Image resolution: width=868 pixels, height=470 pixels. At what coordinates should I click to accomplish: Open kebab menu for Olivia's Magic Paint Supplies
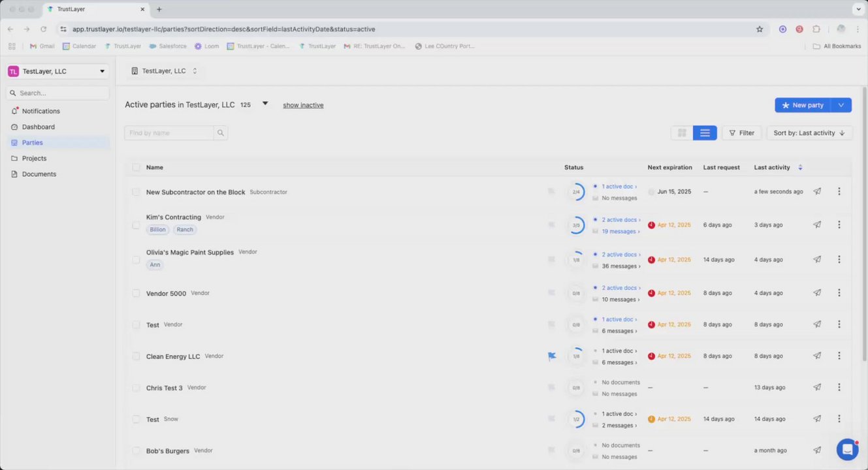click(x=839, y=259)
